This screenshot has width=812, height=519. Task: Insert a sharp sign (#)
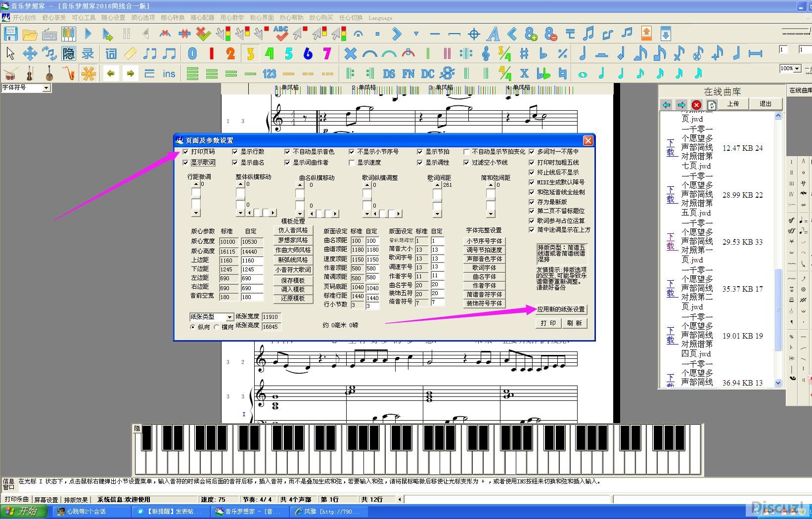(524, 53)
